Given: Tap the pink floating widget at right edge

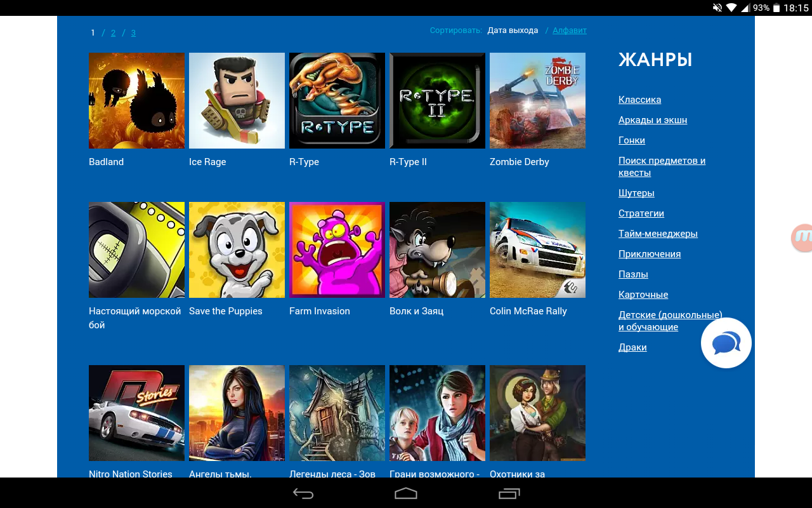Looking at the screenshot, I should (802, 237).
